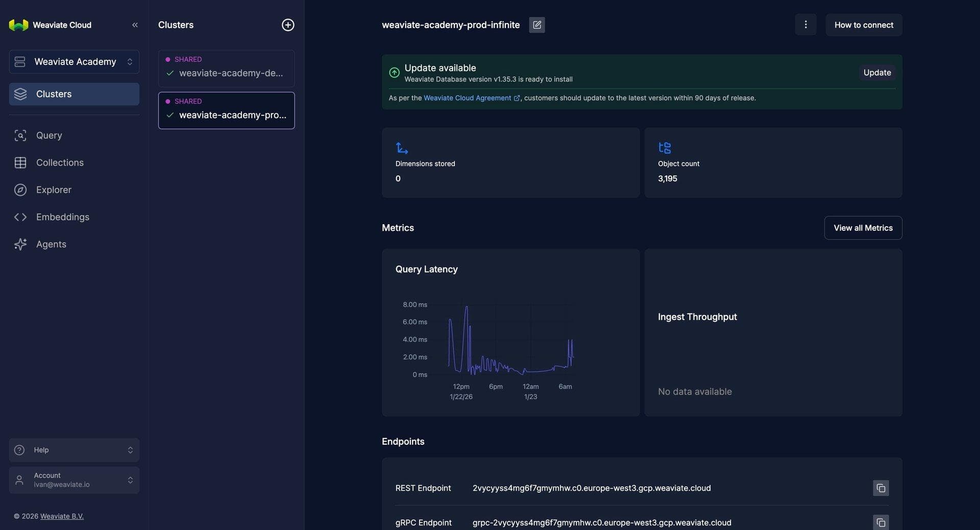The width and height of the screenshot is (980, 530).
Task: Collapse the sidebar with double-chevron icon
Action: (135, 25)
